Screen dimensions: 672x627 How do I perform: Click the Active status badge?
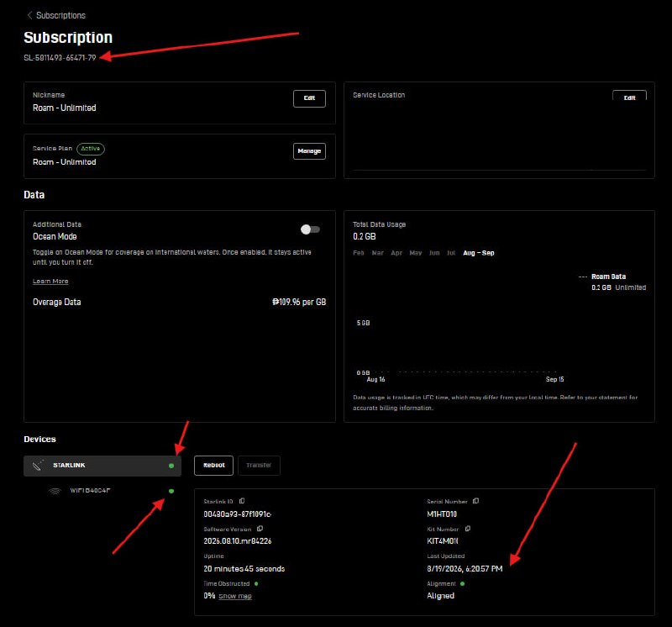coord(91,149)
